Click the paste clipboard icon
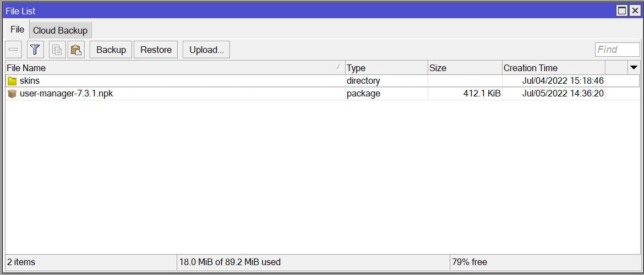 (76, 50)
